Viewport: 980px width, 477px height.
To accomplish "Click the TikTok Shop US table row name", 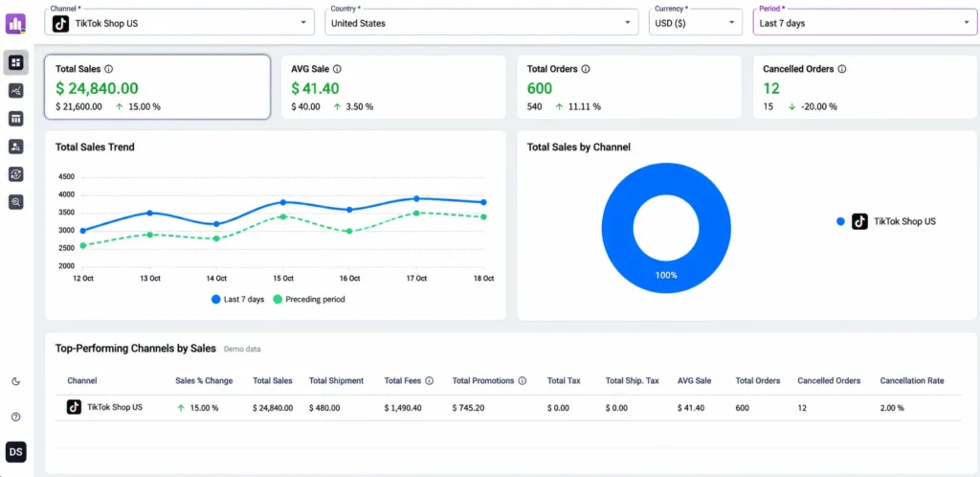I will pyautogui.click(x=115, y=407).
